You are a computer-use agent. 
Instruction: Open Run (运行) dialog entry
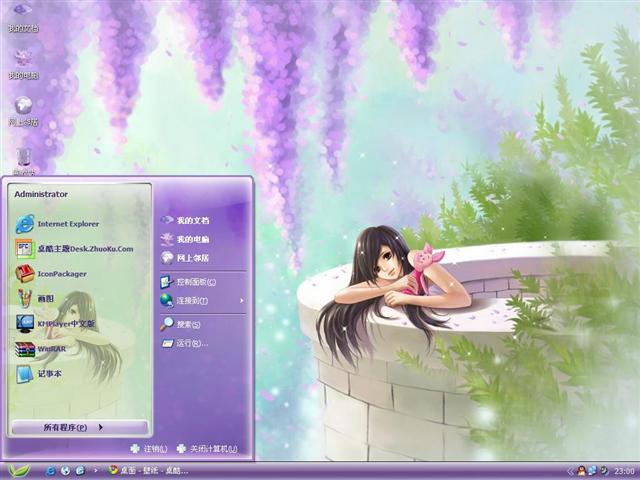click(184, 343)
